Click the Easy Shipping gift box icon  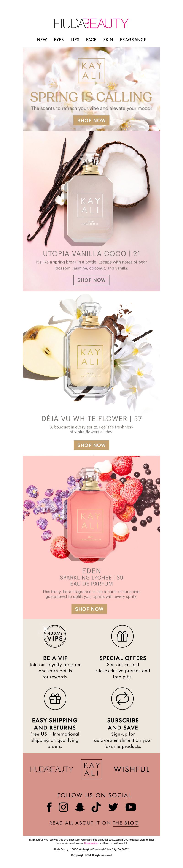pos(55,699)
